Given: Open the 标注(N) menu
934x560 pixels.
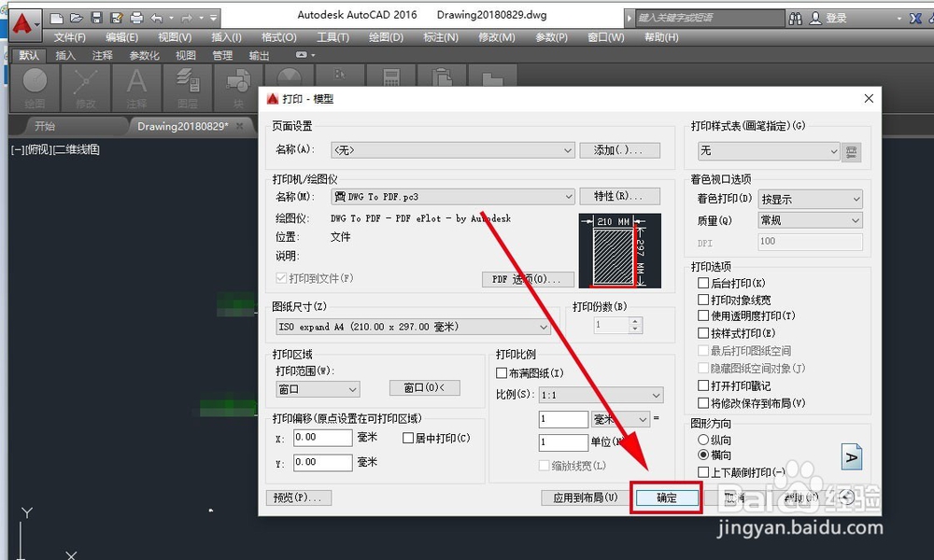Looking at the screenshot, I should 441,37.
